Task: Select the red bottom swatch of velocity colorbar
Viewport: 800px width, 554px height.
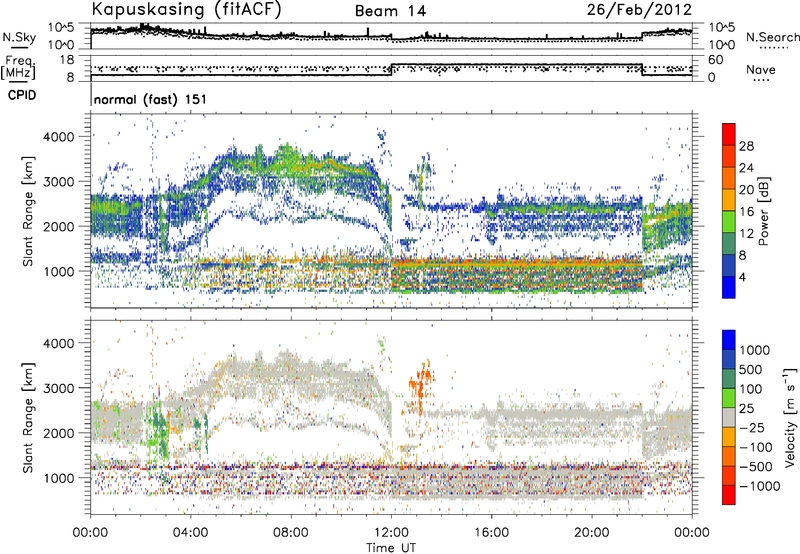Action: point(729,495)
